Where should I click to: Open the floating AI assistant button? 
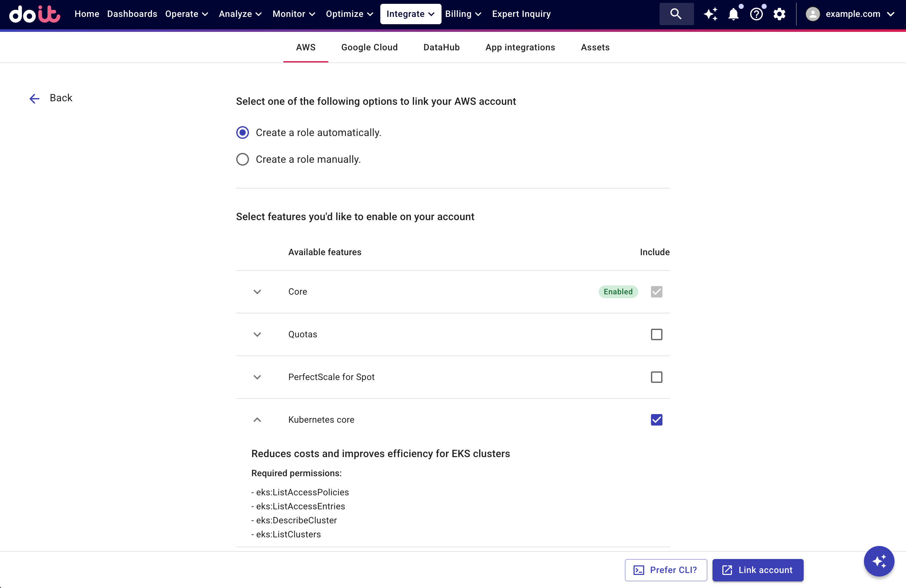point(879,561)
